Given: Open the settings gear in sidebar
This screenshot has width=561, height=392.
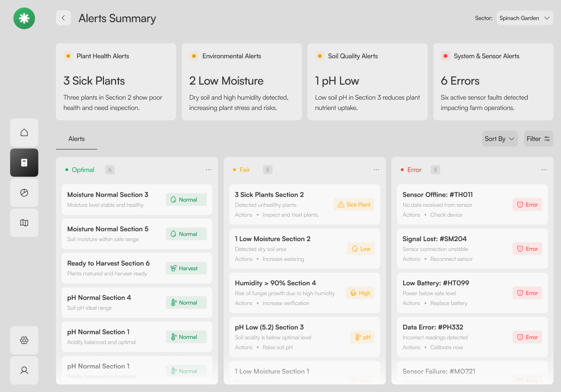Looking at the screenshot, I should (x=24, y=340).
